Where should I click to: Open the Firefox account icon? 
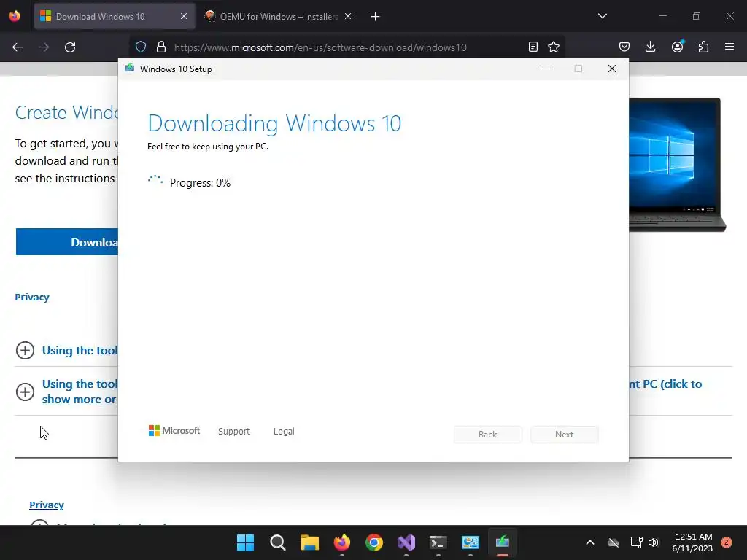(677, 47)
